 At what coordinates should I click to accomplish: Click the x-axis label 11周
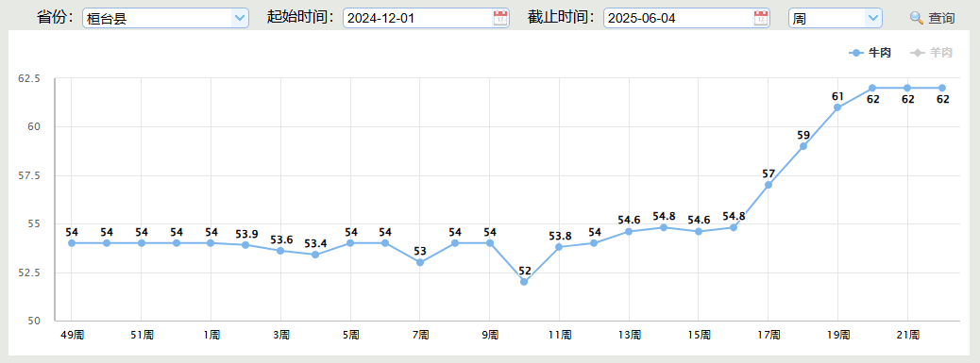click(x=559, y=335)
